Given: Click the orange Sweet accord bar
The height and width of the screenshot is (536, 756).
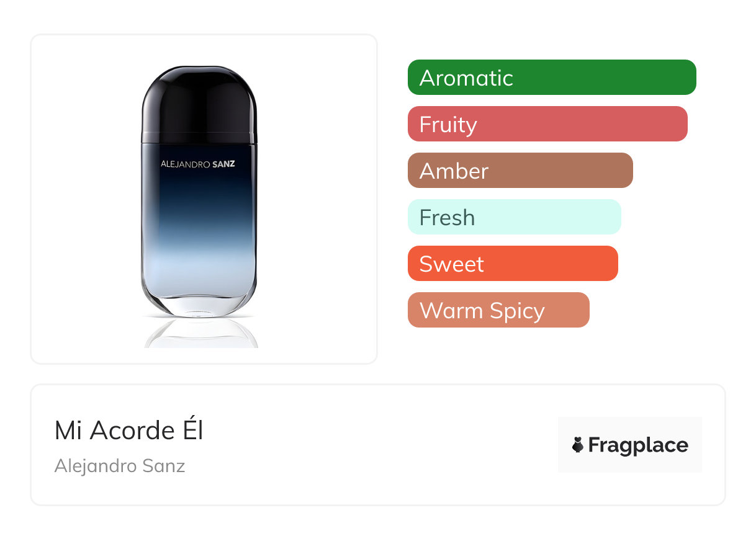Looking at the screenshot, I should pyautogui.click(x=513, y=264).
